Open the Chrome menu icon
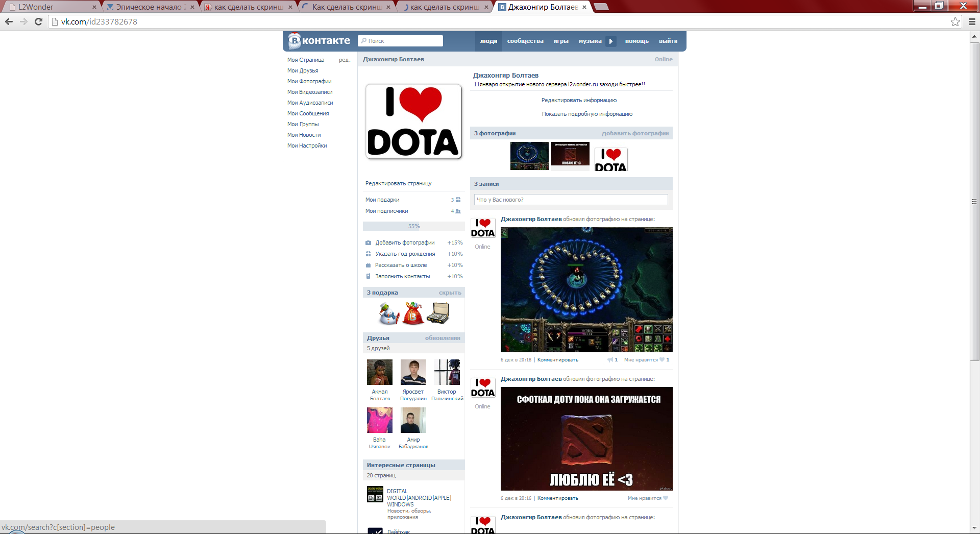 pos(972,21)
